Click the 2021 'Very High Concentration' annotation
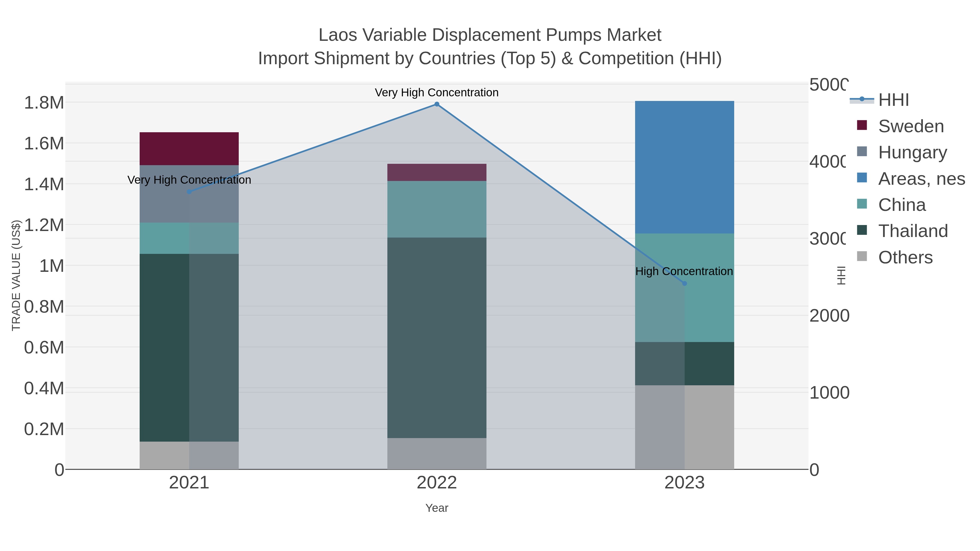Viewport: 980px width, 551px height. pyautogui.click(x=189, y=180)
